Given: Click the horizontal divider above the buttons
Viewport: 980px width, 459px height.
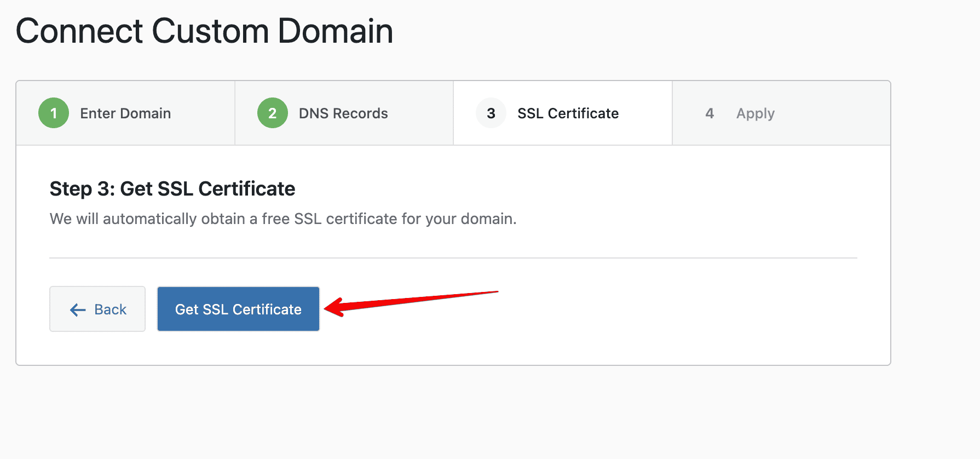Looking at the screenshot, I should (x=453, y=258).
